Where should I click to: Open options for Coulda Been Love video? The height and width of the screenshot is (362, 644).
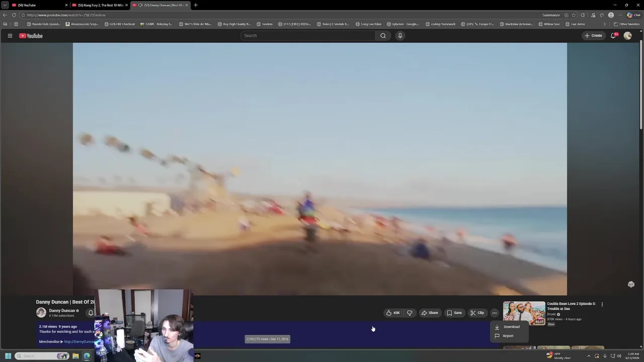click(x=602, y=304)
